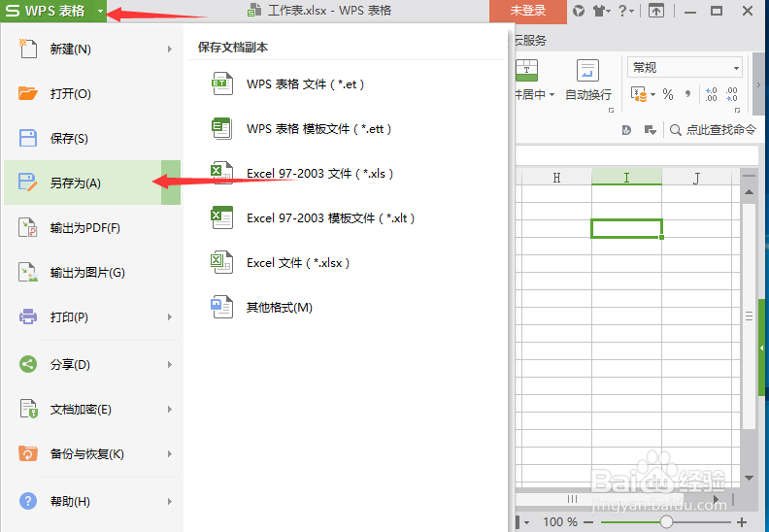Click the 打开(O) folder icon
The width and height of the screenshot is (769, 532).
pyautogui.click(x=28, y=93)
